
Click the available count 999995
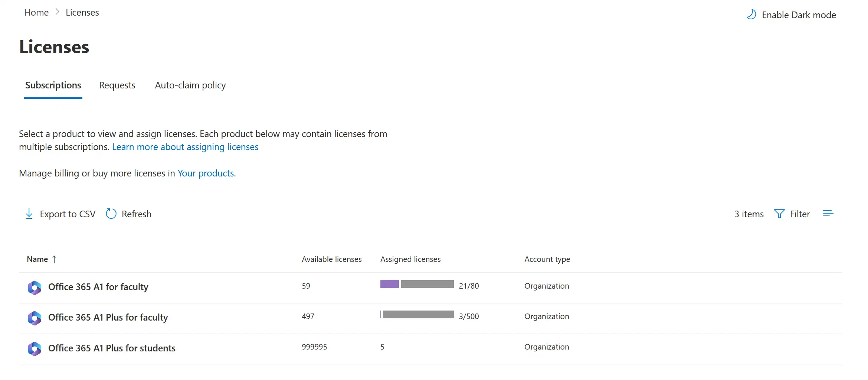pyautogui.click(x=314, y=347)
